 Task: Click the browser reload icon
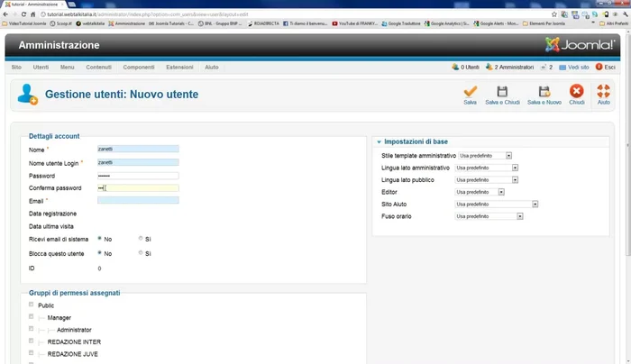[x=30, y=15]
